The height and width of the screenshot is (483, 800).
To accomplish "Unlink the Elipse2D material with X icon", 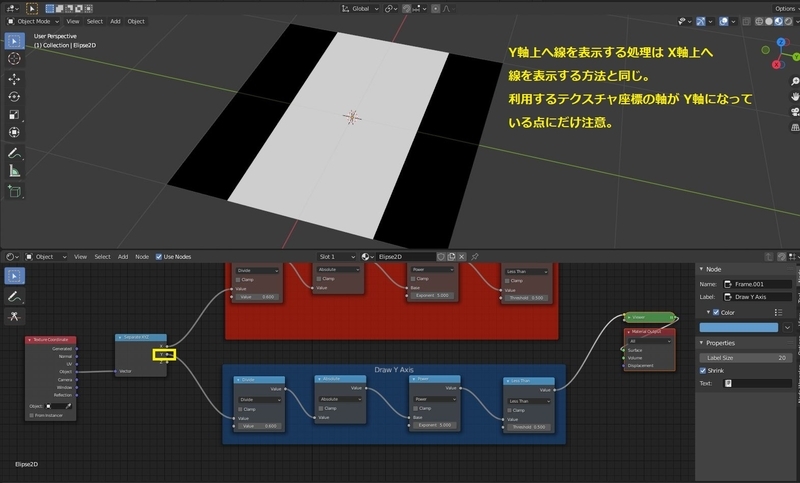I will click(x=462, y=257).
